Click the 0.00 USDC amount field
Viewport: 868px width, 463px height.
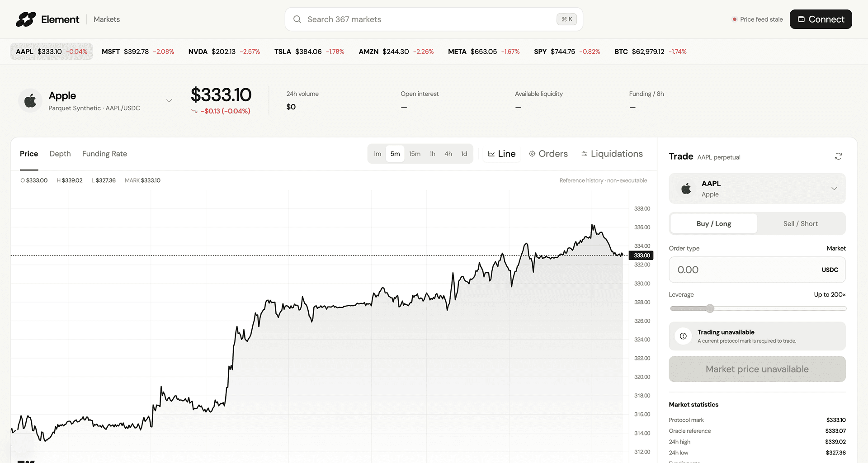point(757,270)
